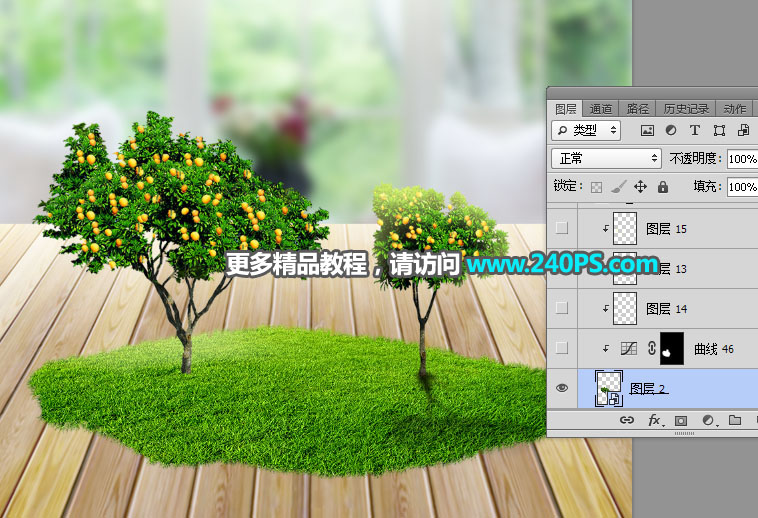758x518 pixels.
Task: Open the 类型 layer filter dropdown
Action: (587, 130)
